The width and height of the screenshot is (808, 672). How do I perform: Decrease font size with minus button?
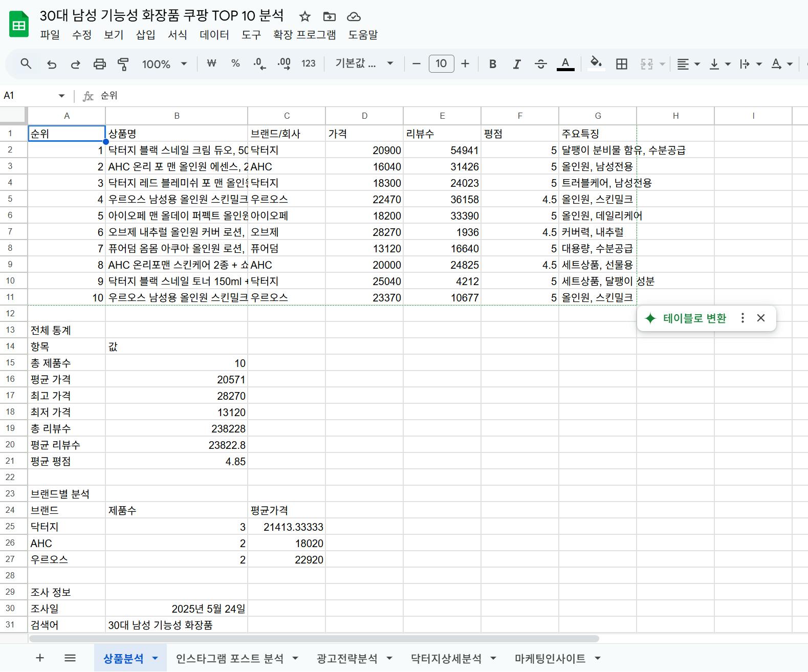point(417,63)
